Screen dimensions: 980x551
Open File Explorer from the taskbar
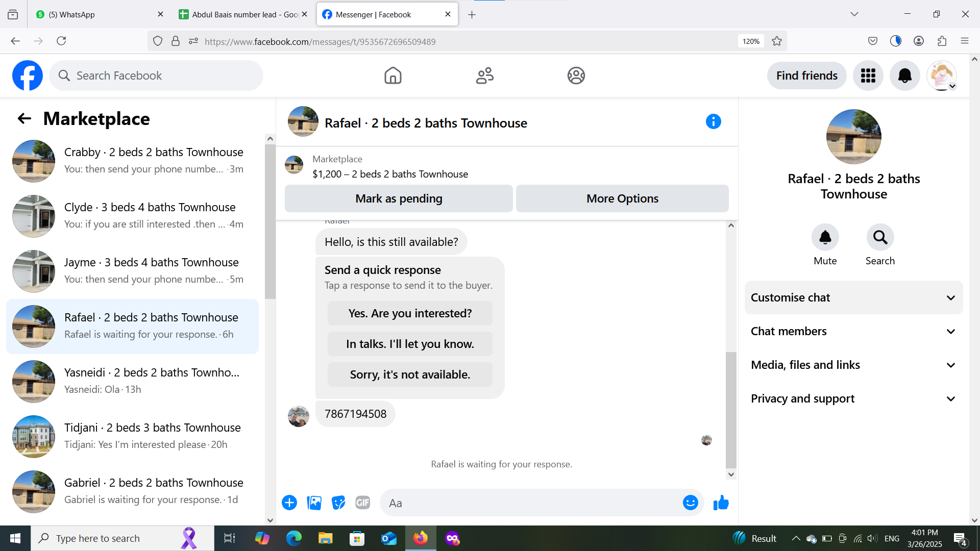[325, 538]
